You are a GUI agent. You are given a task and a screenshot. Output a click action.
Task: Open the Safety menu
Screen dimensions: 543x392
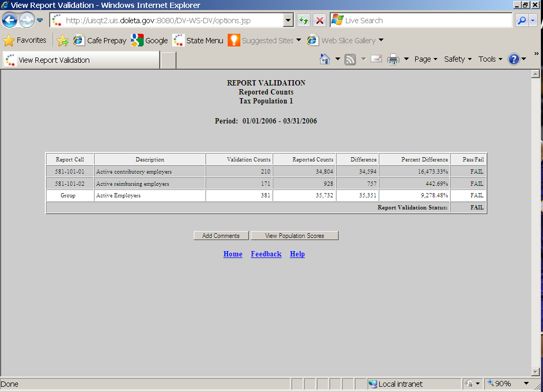click(x=457, y=59)
